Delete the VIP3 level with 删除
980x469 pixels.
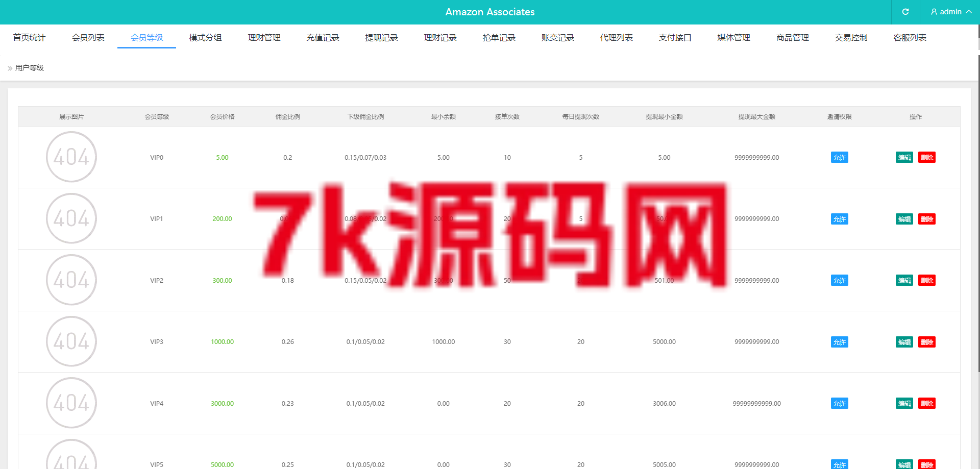point(927,342)
